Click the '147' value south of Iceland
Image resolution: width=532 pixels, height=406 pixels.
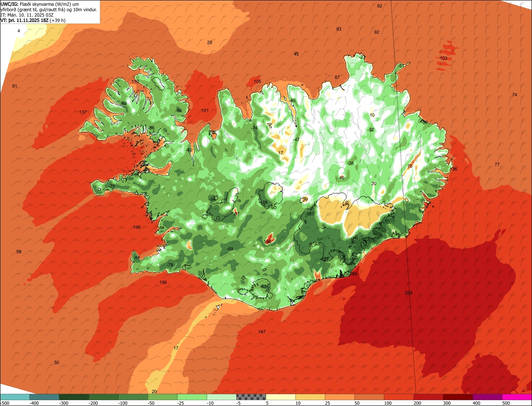click(x=262, y=332)
